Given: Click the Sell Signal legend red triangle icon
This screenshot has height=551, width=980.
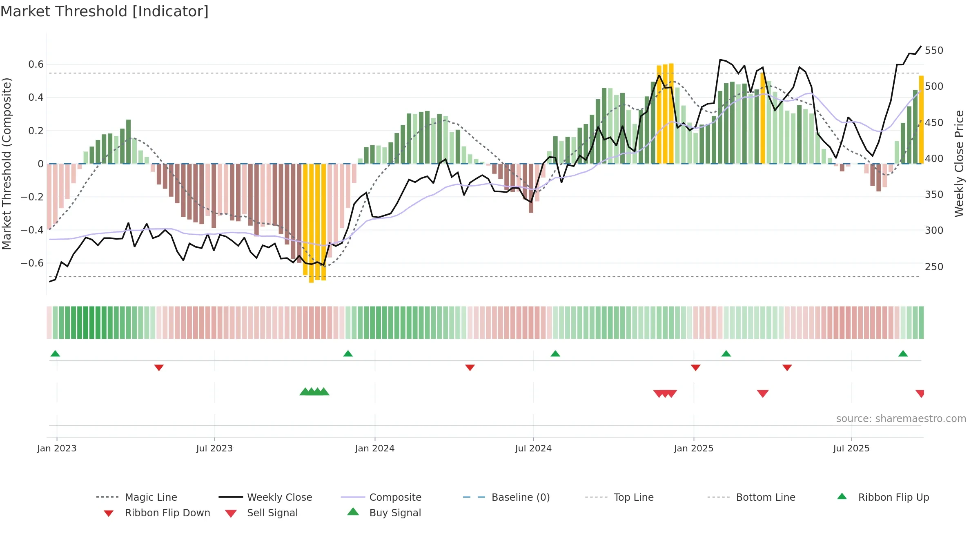Looking at the screenshot, I should (x=231, y=513).
